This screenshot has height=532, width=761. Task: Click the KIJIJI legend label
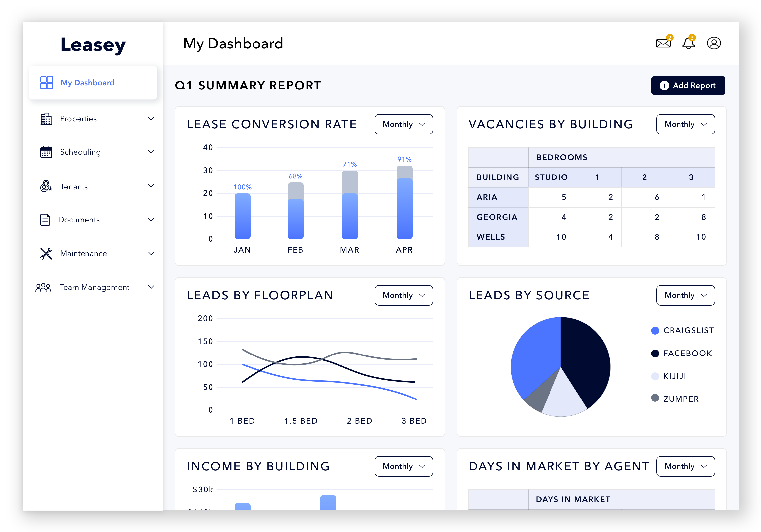tap(675, 376)
